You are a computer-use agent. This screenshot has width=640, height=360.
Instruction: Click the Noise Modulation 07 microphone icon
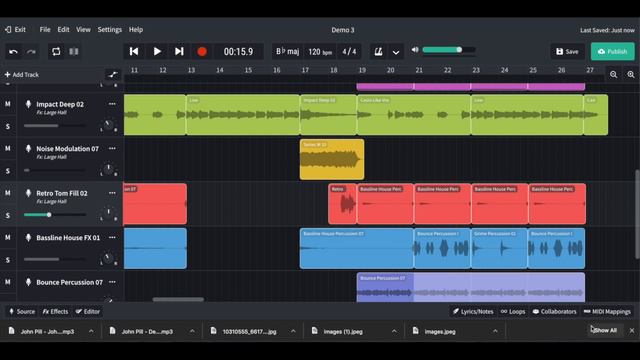point(28,149)
